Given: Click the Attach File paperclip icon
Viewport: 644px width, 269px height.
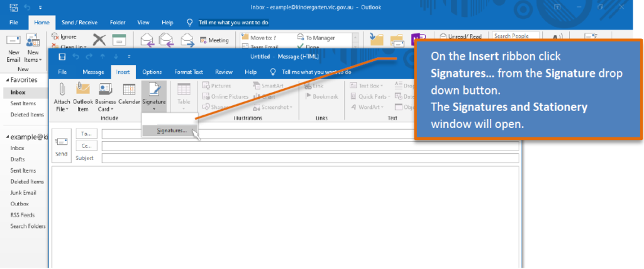Looking at the screenshot, I should coord(62,89).
